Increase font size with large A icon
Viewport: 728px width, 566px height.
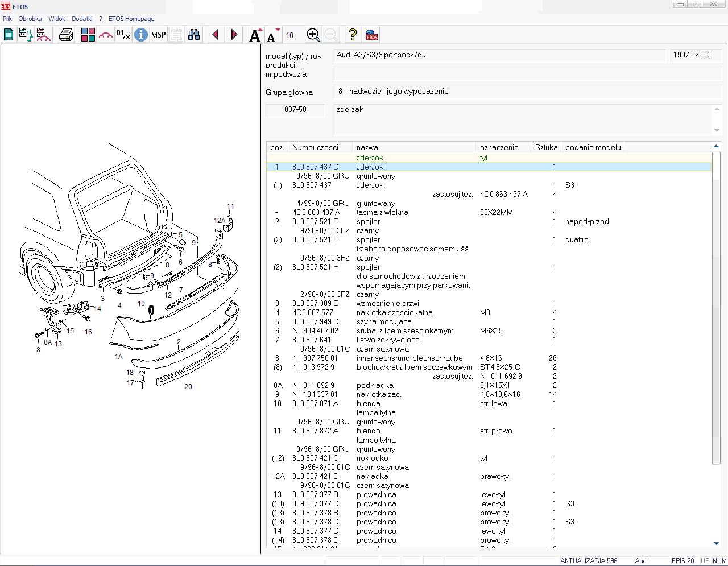pos(255,35)
